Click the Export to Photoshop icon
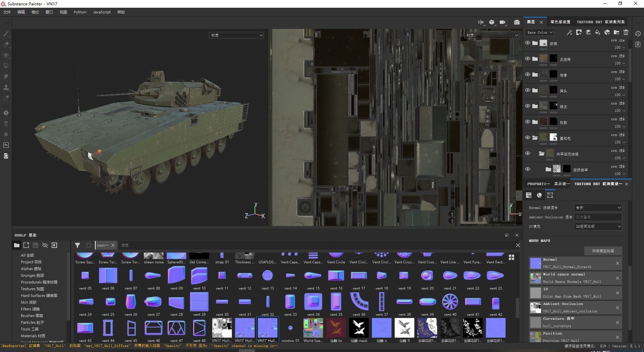This screenshot has width=644, height=352. (6, 145)
